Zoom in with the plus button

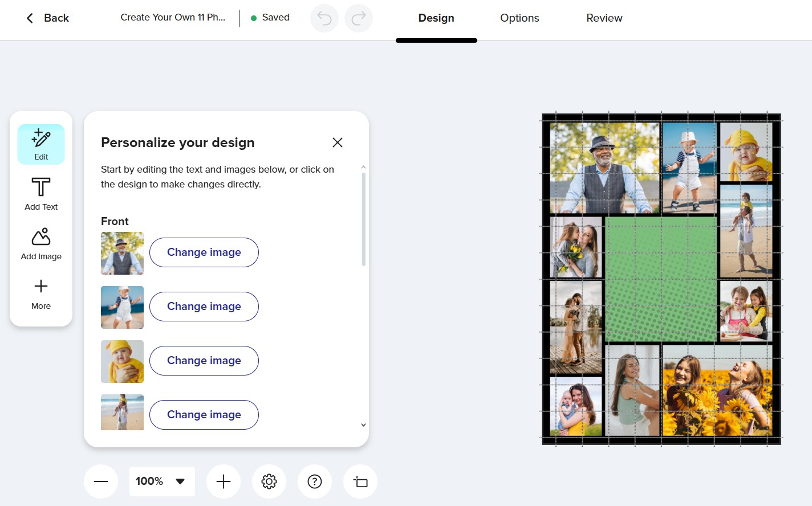click(x=224, y=481)
